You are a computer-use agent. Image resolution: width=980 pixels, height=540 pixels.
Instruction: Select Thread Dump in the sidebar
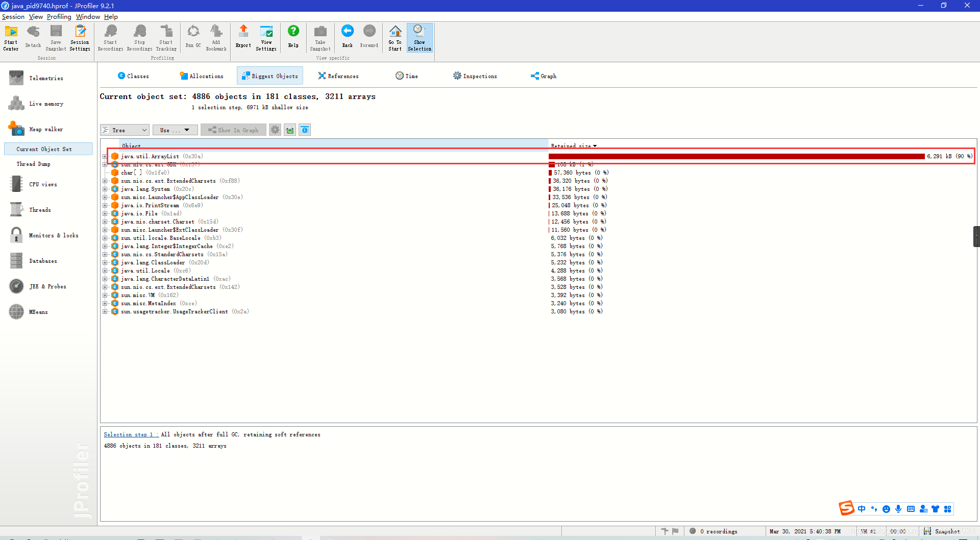(x=33, y=164)
